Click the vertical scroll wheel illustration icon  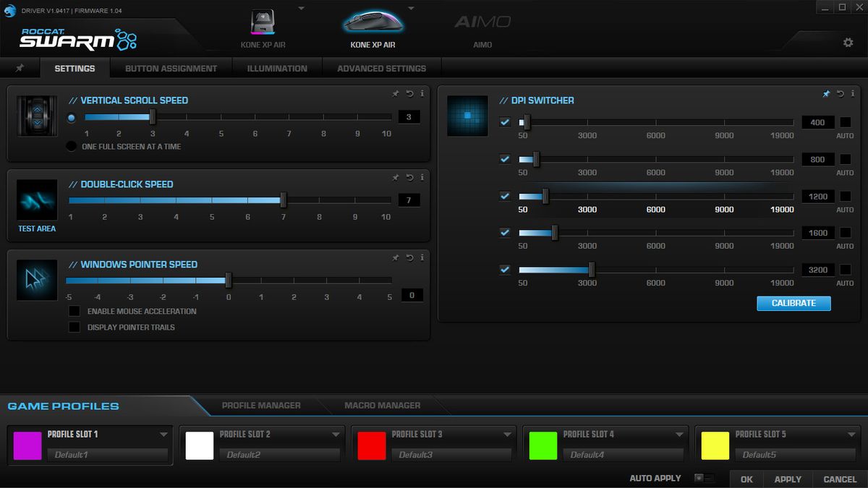click(37, 116)
